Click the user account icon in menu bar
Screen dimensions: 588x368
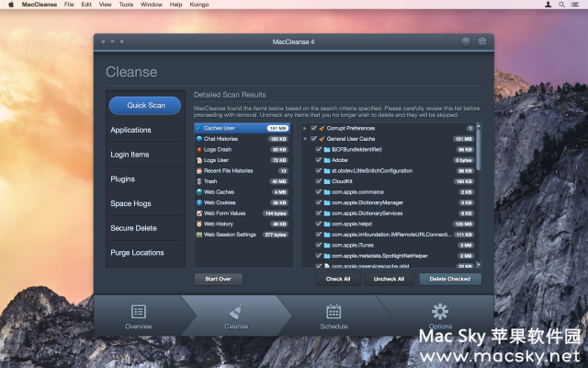point(548,5)
